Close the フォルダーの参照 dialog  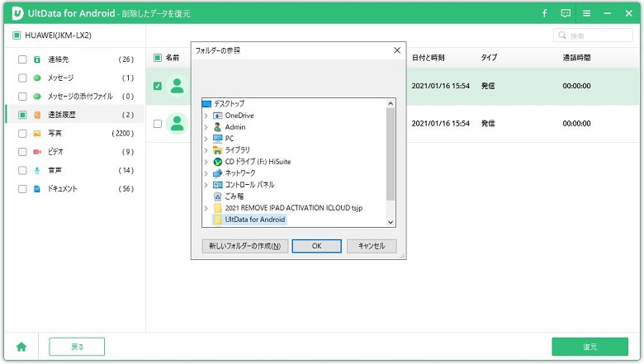click(x=397, y=50)
